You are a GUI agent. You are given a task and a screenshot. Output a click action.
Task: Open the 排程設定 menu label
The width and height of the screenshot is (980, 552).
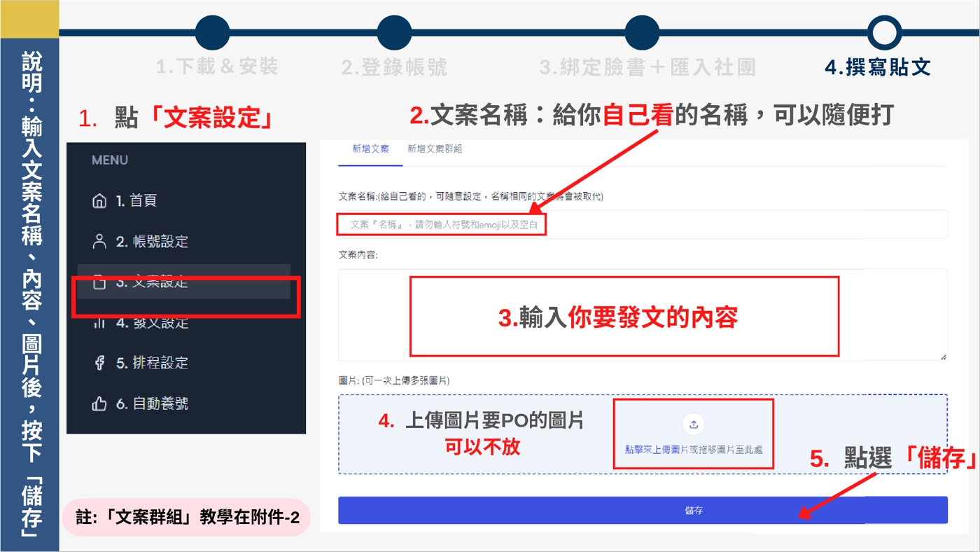coord(160,363)
